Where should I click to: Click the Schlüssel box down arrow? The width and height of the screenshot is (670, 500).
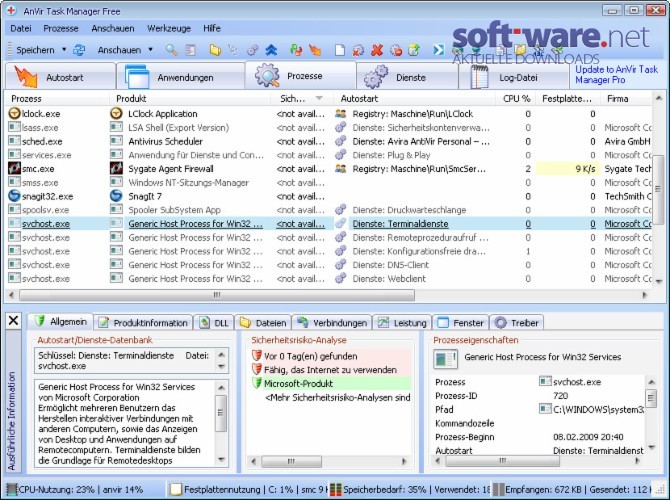point(221,367)
